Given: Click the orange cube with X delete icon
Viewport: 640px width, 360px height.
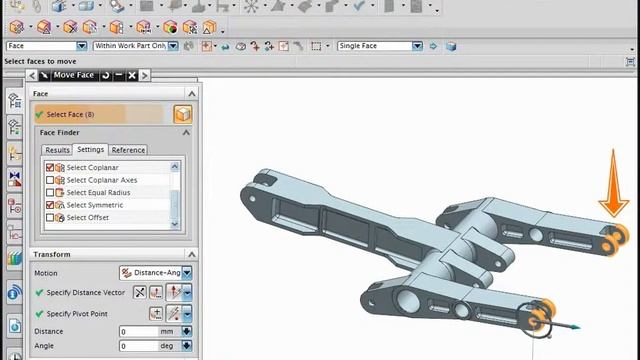Looking at the screenshot, I should pos(70,27).
